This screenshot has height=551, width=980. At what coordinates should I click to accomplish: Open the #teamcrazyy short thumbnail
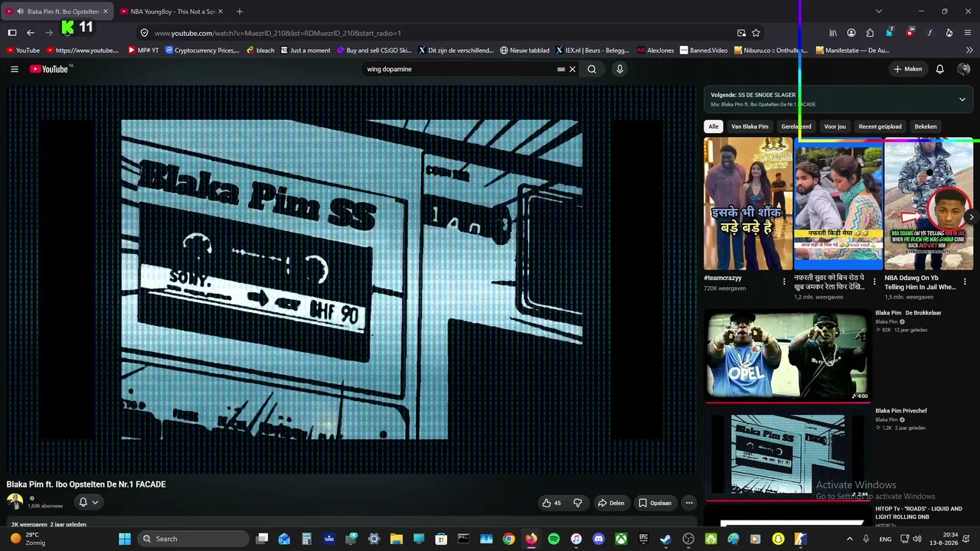(748, 204)
